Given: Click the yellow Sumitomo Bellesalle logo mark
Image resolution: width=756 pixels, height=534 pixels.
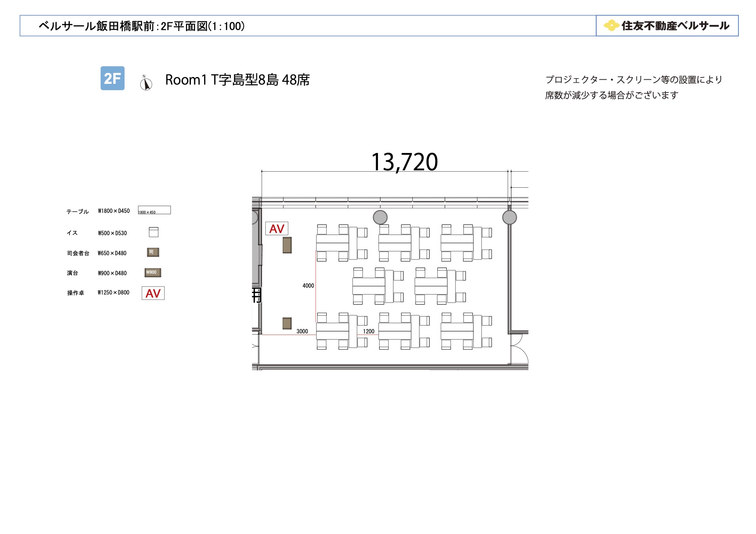Looking at the screenshot, I should (x=611, y=26).
